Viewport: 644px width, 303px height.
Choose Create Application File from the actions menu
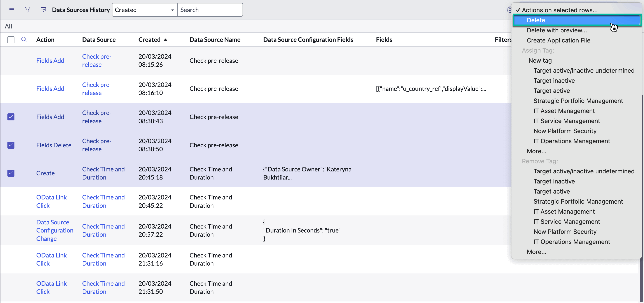coord(558,40)
